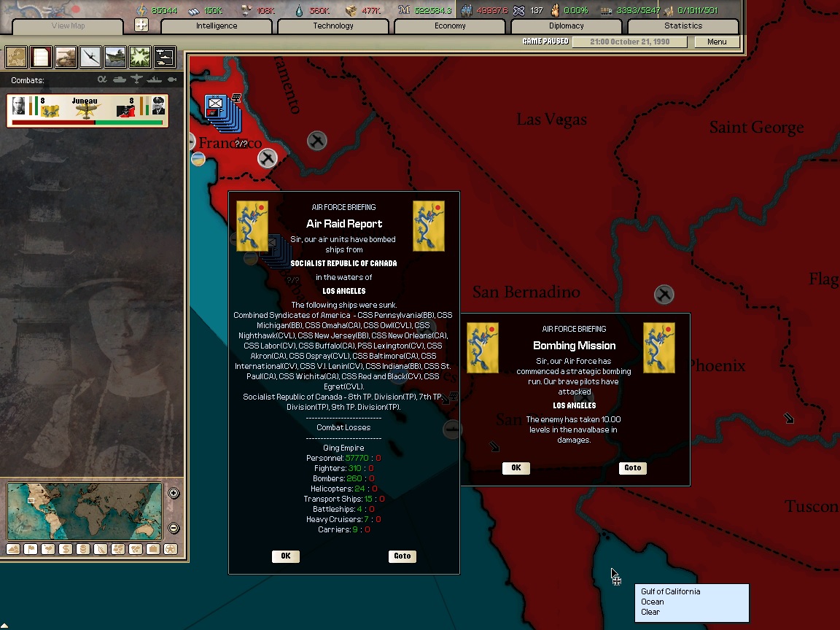Click the money M icon
The height and width of the screenshot is (630, 840).
[404, 10]
